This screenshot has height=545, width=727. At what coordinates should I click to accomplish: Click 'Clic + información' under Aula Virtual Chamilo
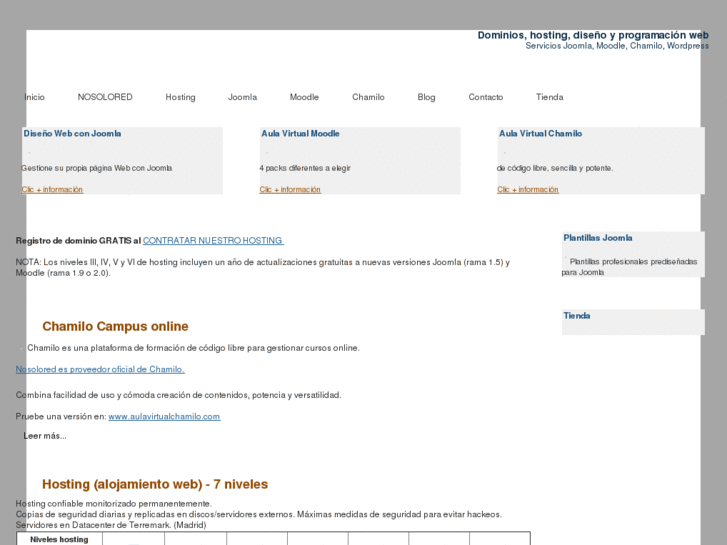(x=528, y=189)
